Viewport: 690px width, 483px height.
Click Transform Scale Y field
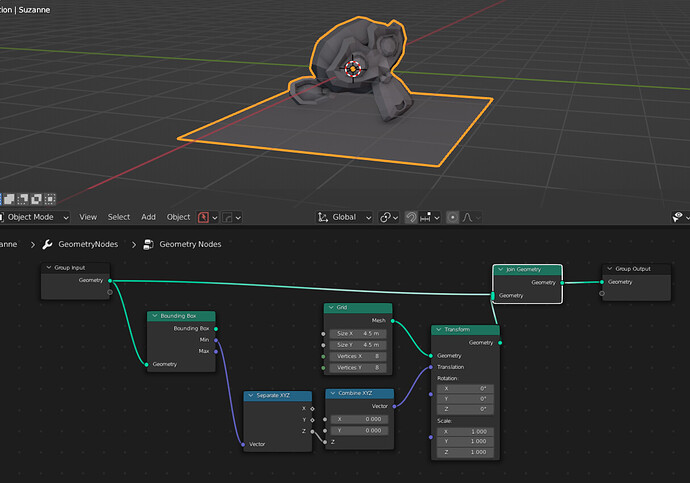pos(465,441)
